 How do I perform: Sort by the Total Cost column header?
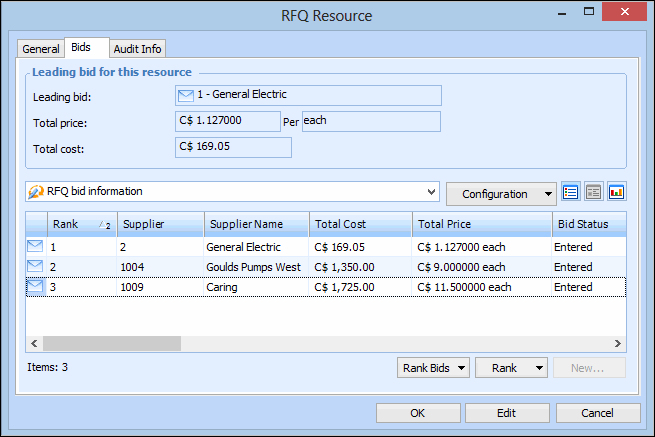pyautogui.click(x=358, y=224)
